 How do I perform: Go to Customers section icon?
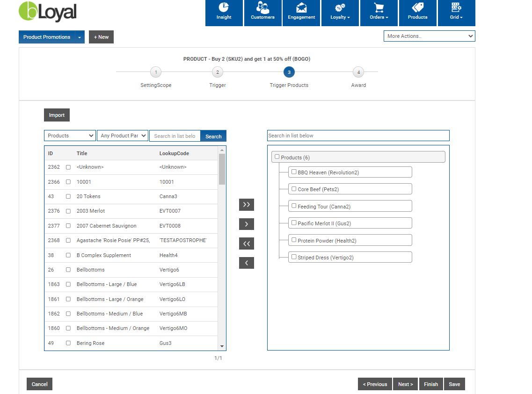coord(262,8)
